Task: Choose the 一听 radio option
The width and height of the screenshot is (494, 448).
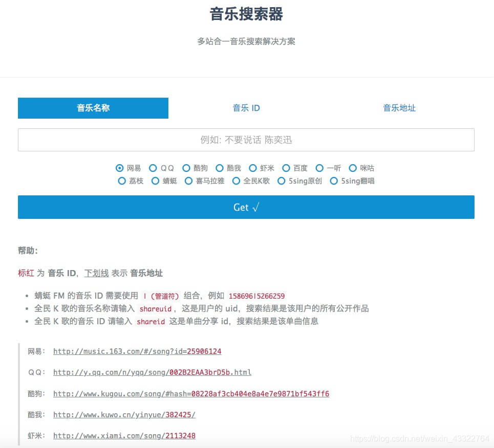Action: (x=319, y=168)
